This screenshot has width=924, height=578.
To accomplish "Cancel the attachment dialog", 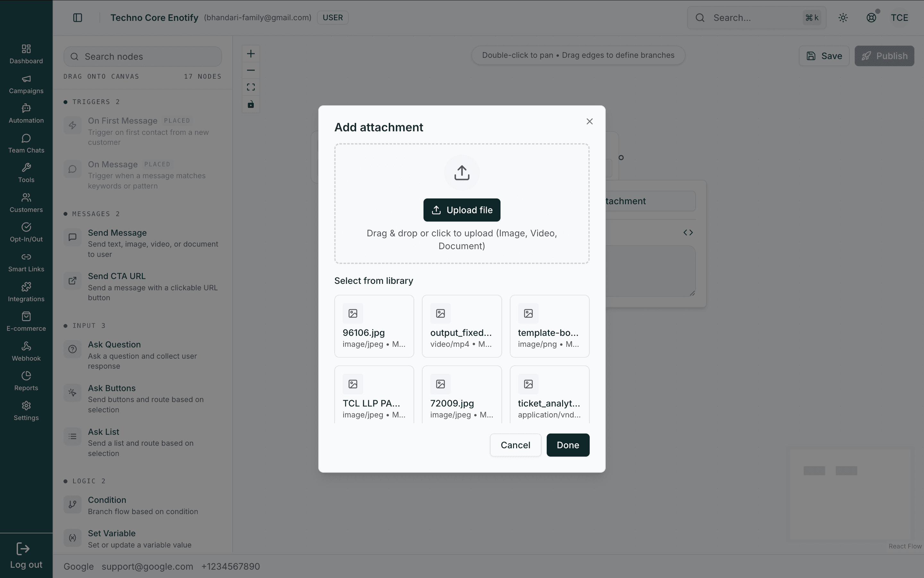I will (x=516, y=445).
